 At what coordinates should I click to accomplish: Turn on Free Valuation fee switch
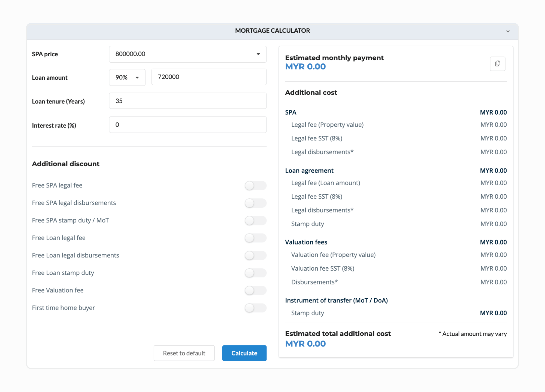click(255, 290)
